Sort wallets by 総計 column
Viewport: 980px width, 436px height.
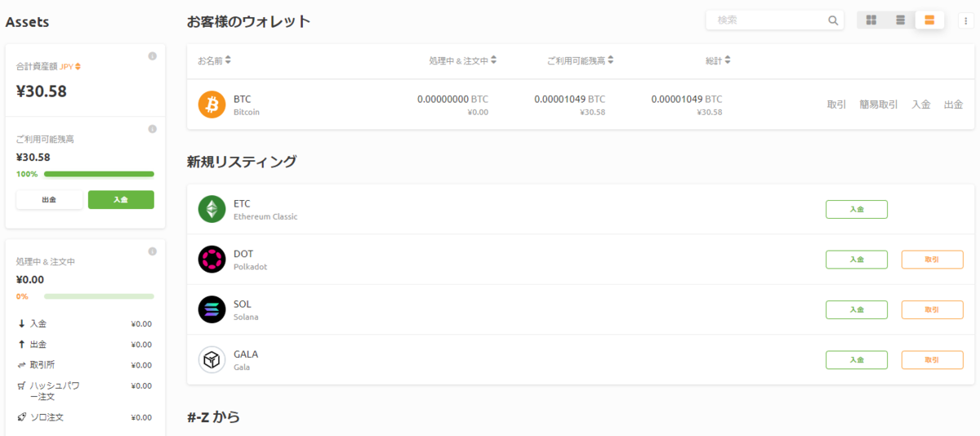pyautogui.click(x=718, y=60)
